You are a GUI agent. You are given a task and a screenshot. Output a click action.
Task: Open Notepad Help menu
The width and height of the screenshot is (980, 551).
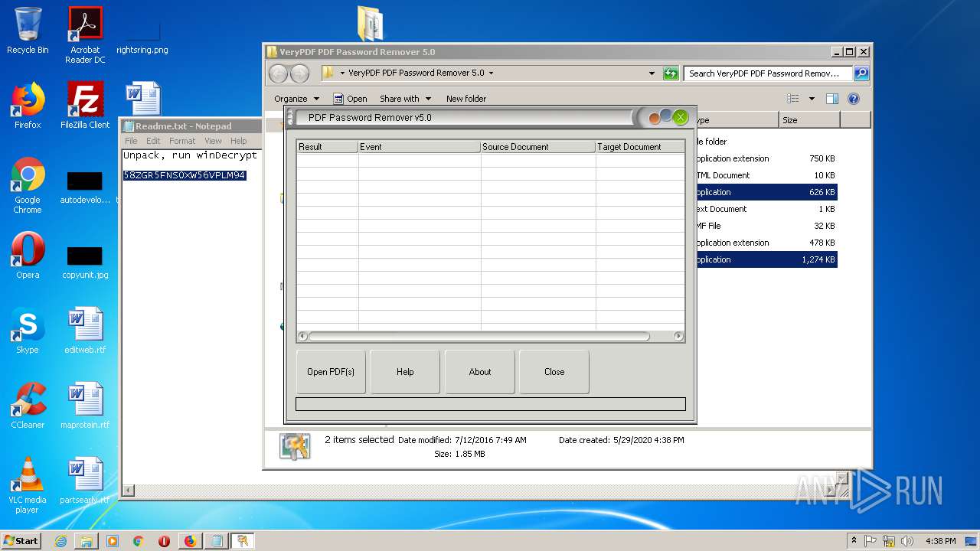tap(239, 141)
